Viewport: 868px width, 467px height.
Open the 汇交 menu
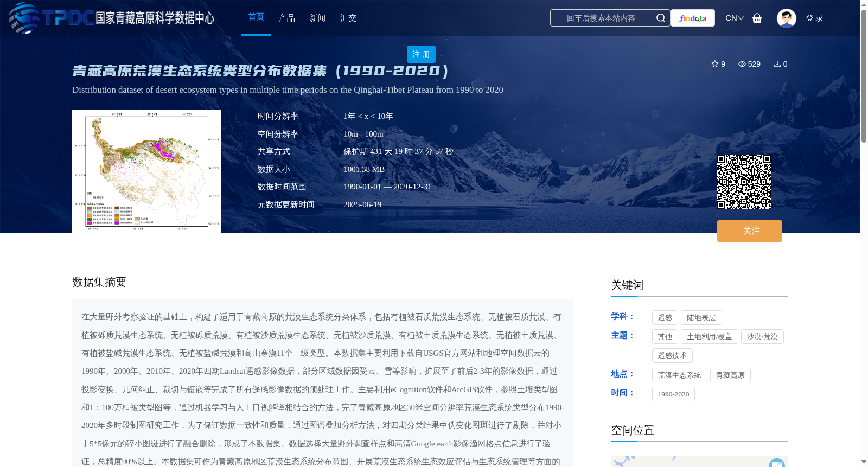coord(348,18)
